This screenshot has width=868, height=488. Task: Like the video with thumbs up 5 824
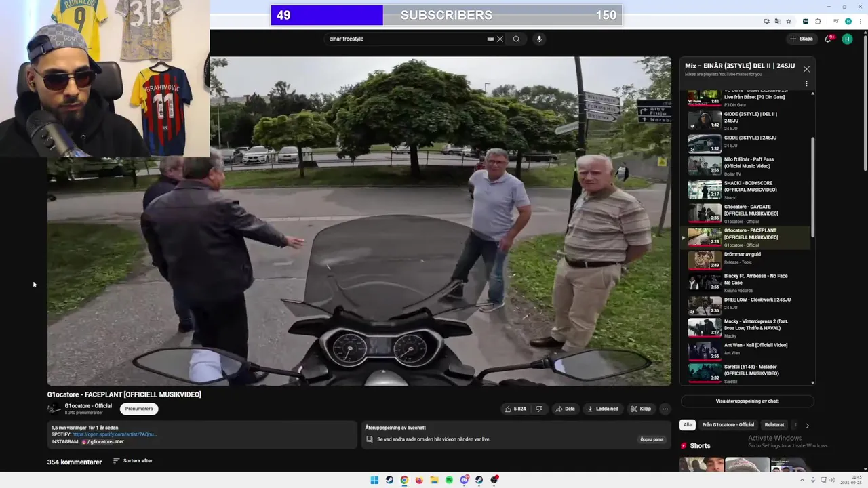(515, 409)
